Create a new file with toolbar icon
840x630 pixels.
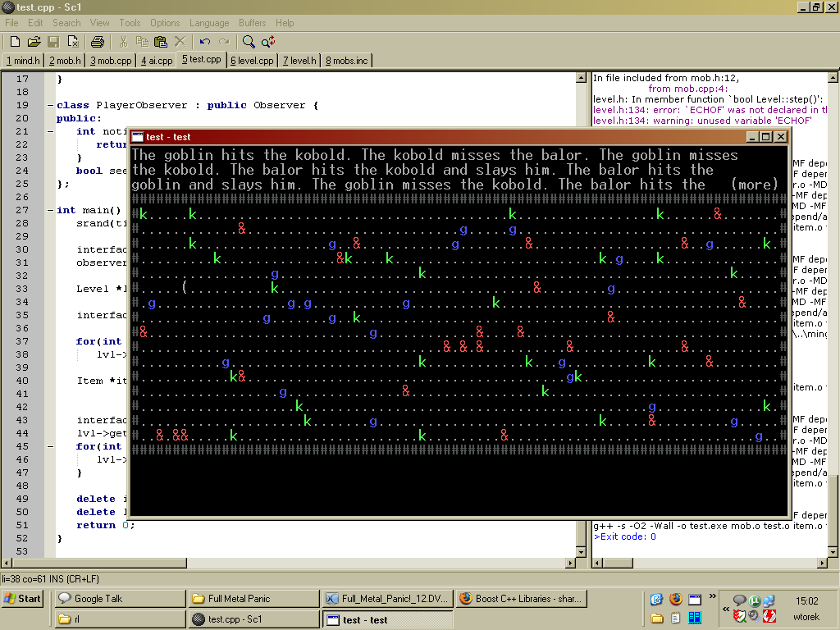tap(15, 41)
